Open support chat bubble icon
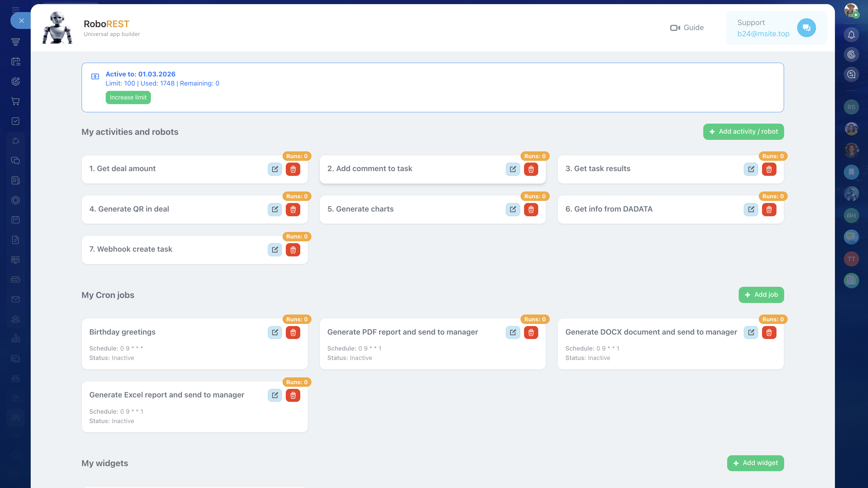Screen dimensions: 868x488 806,28
